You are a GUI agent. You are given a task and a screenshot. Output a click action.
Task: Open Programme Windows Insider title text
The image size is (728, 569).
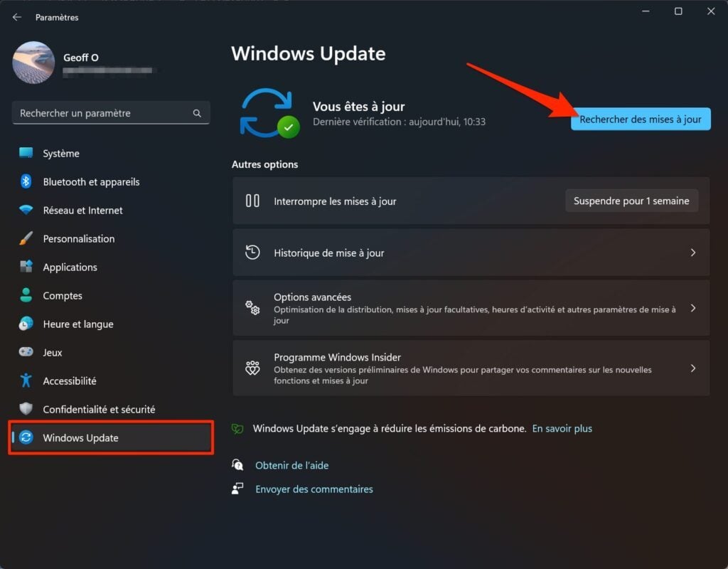point(337,357)
